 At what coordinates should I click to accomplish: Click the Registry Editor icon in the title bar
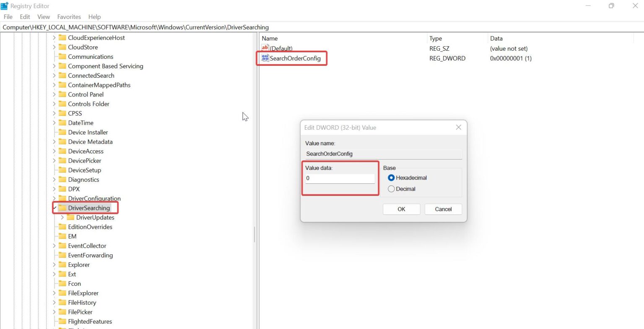5,5
